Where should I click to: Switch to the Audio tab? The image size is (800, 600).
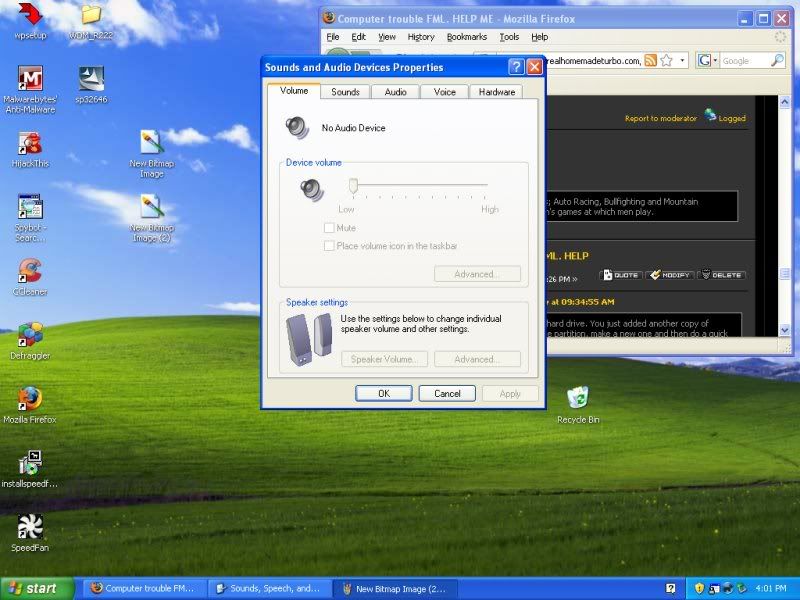(395, 92)
